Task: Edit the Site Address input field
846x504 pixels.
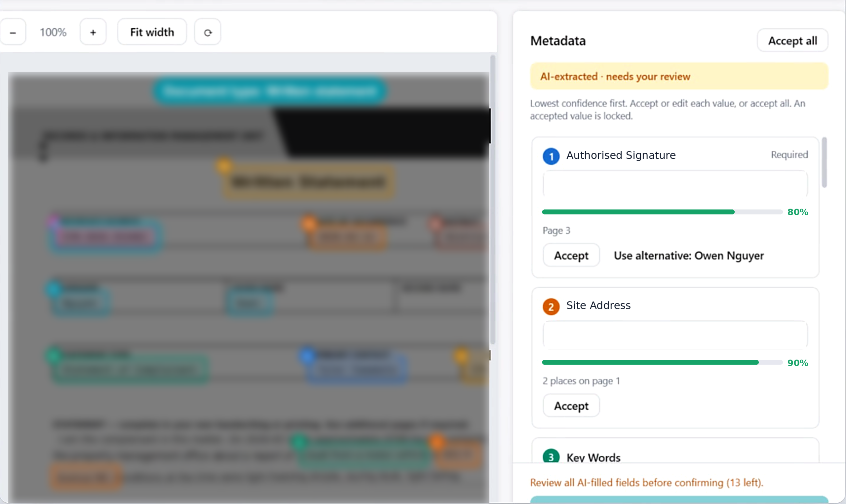Action: click(675, 335)
